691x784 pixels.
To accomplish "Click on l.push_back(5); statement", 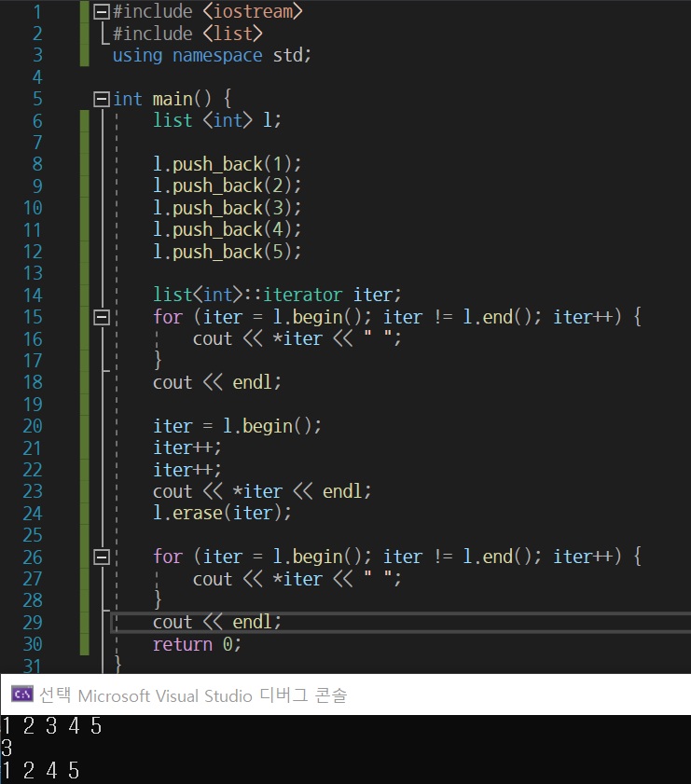I will [227, 252].
